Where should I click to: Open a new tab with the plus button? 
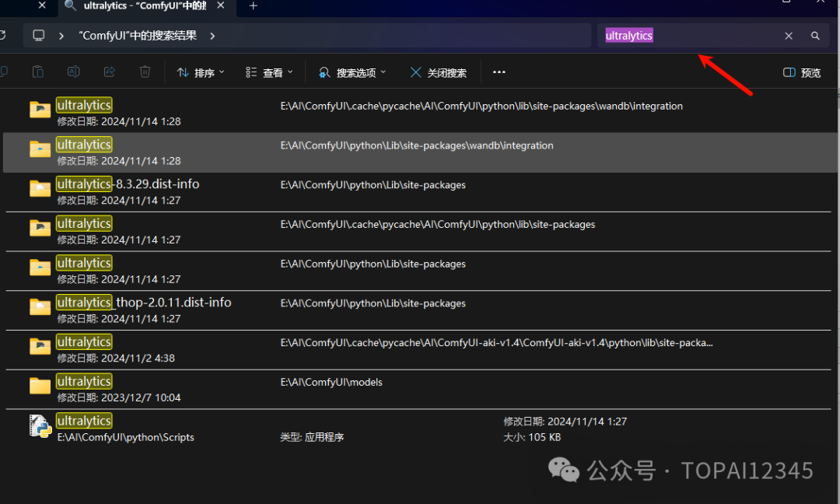pos(254,6)
